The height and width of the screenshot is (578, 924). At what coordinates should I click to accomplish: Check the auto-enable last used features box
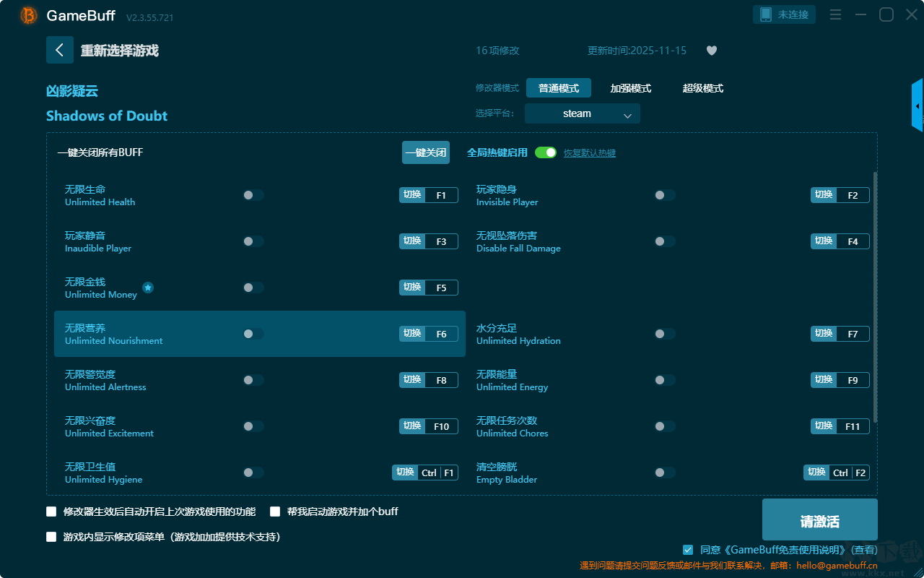[51, 512]
